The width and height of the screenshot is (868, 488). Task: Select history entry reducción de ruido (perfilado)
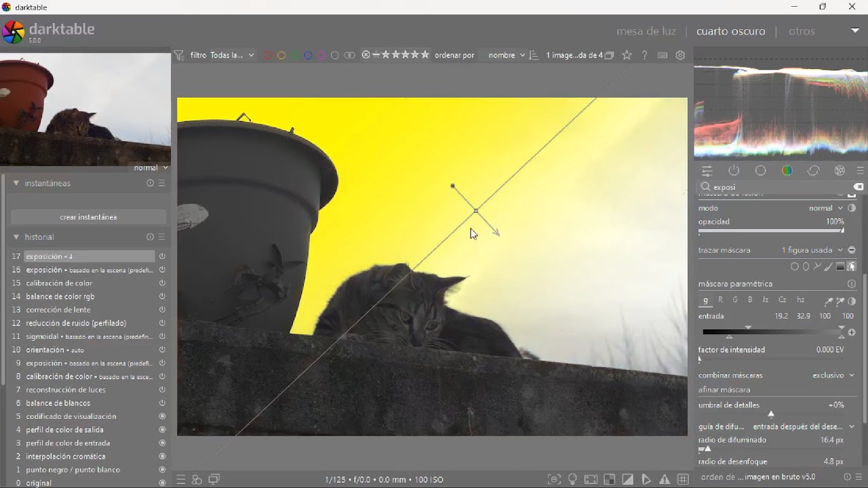(x=76, y=323)
